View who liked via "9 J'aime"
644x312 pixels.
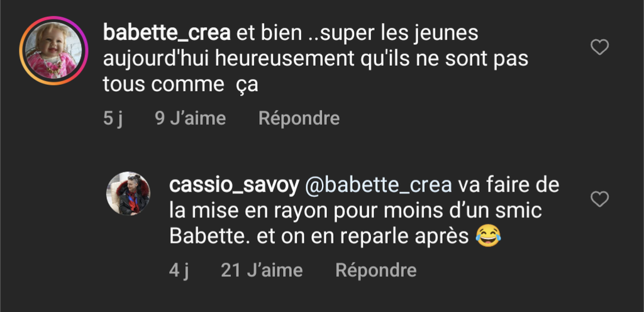[x=190, y=118]
